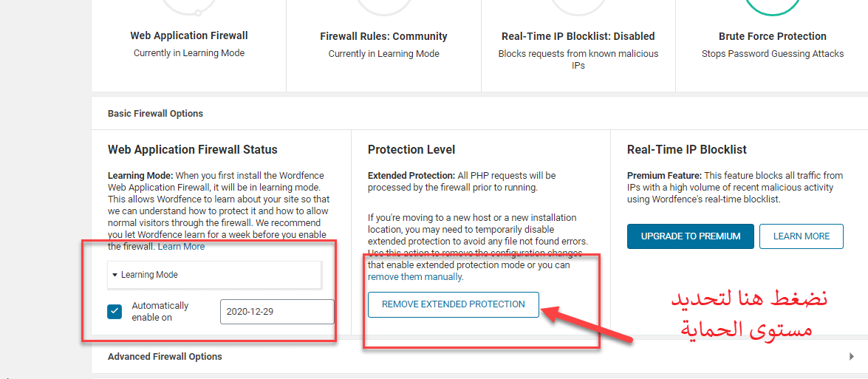Click the Upgrade to Premium button
The height and width of the screenshot is (379, 868).
coord(690,236)
